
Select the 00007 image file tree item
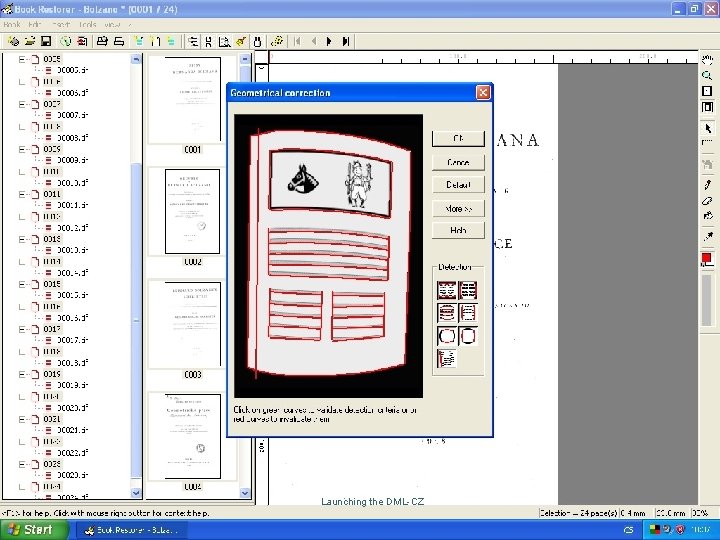pyautogui.click(x=67, y=115)
